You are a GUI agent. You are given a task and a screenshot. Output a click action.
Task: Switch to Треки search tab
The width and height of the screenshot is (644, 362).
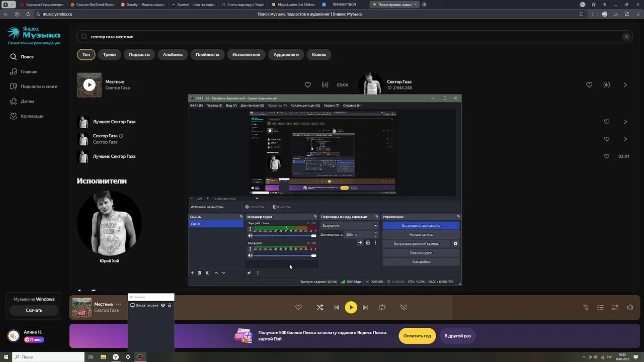(x=109, y=54)
